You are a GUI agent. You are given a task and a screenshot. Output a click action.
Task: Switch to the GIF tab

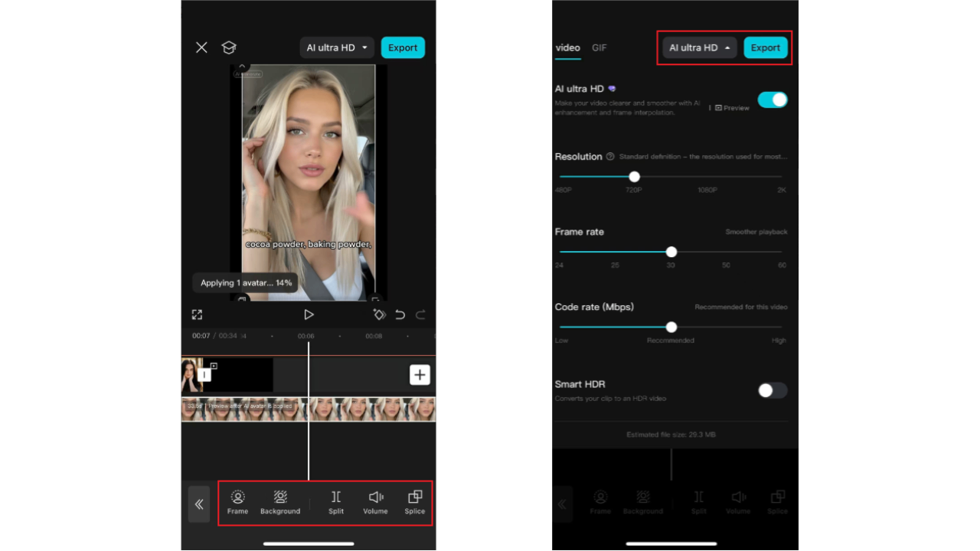[599, 47]
